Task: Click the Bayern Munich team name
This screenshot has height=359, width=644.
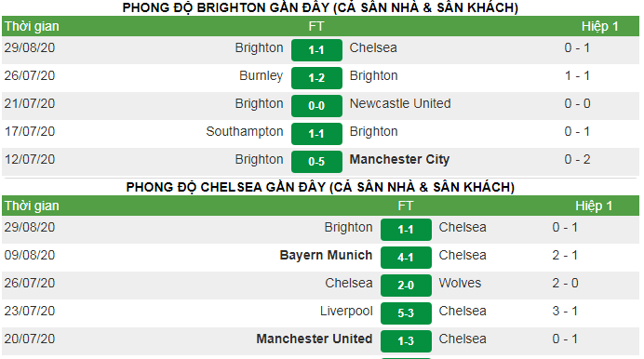Action: point(326,255)
